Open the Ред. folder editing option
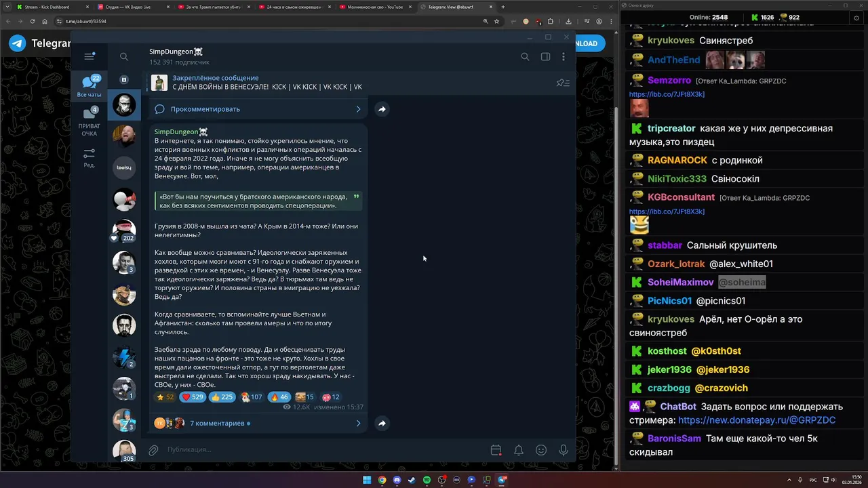Screen dimensions: 868x488 89,158
